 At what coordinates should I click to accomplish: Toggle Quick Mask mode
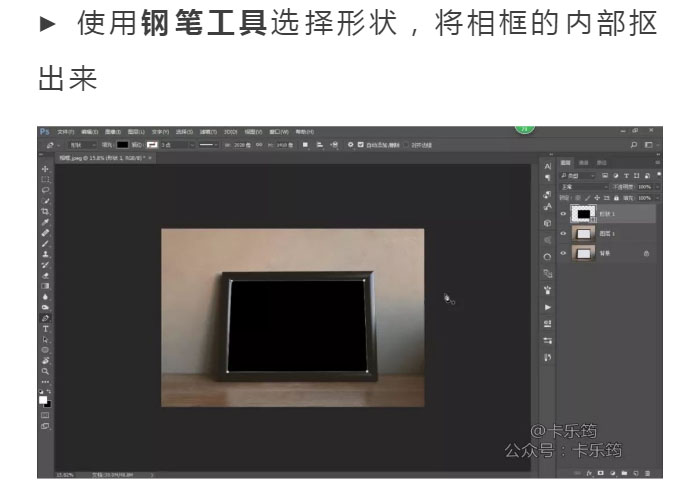[45, 415]
